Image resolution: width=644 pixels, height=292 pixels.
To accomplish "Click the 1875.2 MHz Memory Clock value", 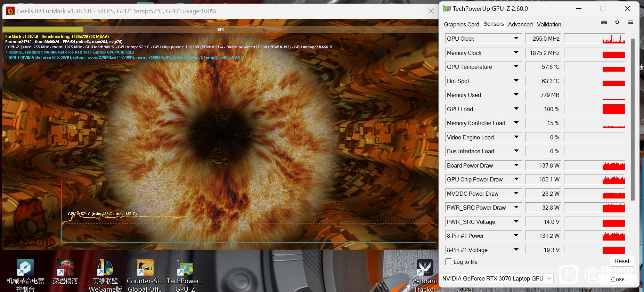I will tap(543, 53).
